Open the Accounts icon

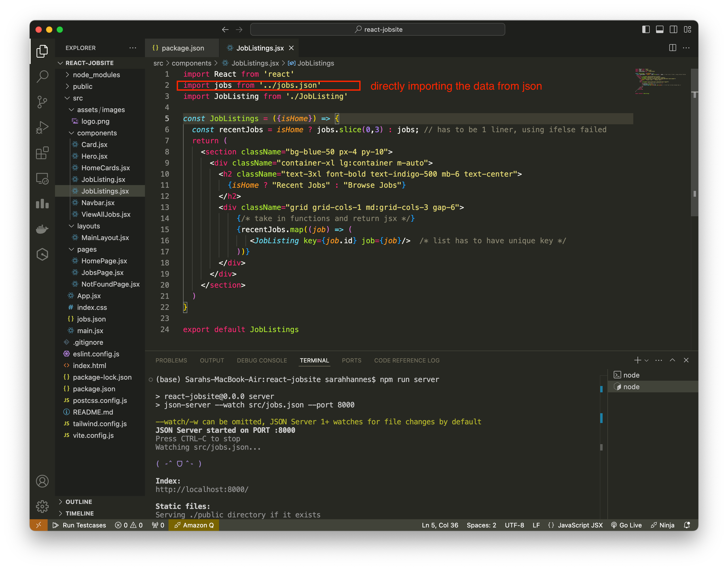[x=42, y=481]
